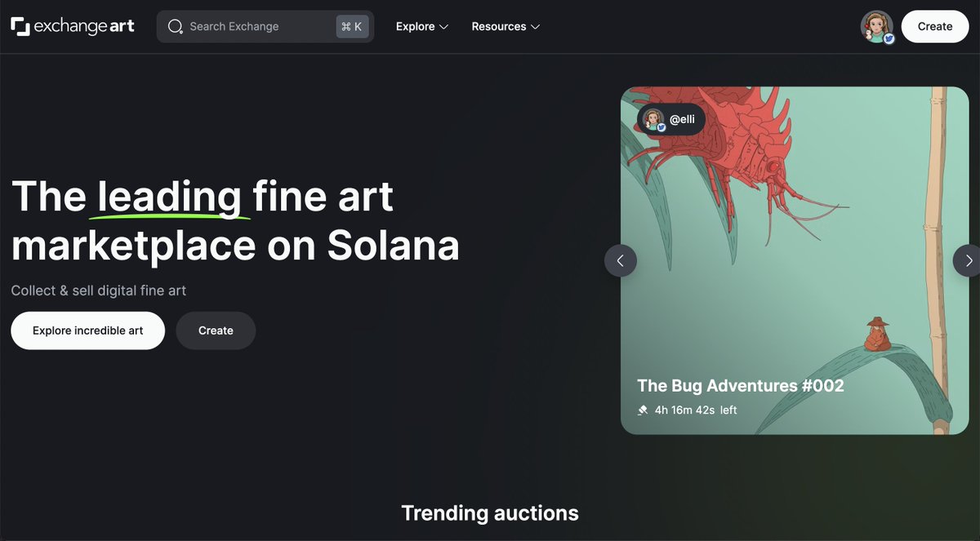Select Explore in the top navigation
980x541 pixels.
pos(415,26)
